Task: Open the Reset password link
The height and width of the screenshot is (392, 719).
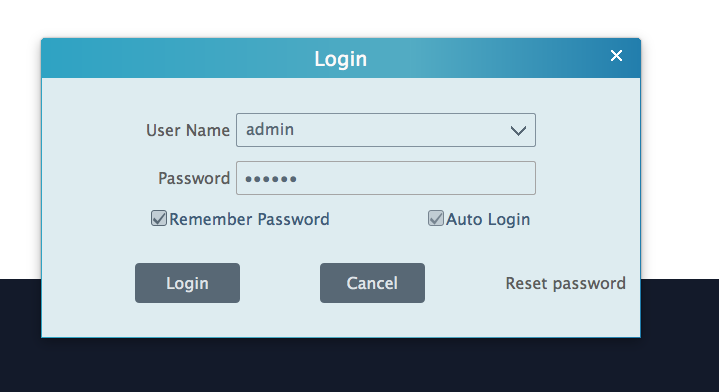Action: (x=565, y=283)
